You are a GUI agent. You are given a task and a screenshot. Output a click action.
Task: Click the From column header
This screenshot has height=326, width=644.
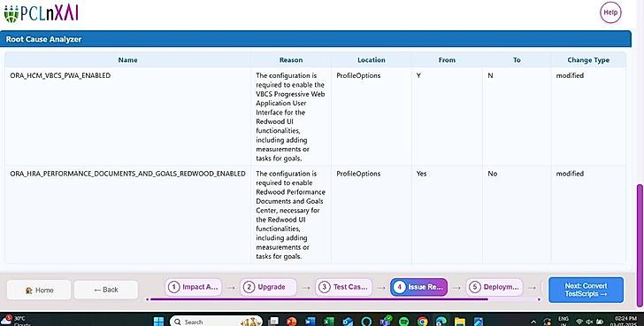(x=447, y=60)
